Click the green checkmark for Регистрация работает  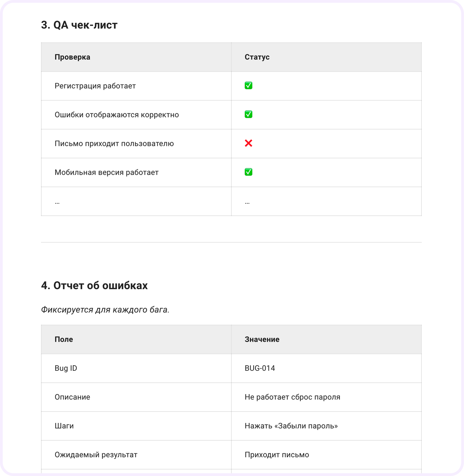click(248, 86)
